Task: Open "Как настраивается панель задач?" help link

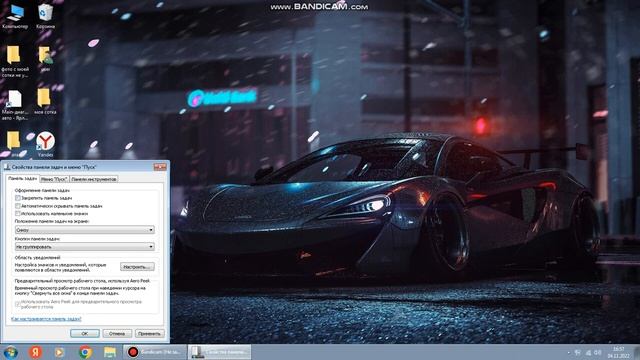Action: [x=47, y=319]
